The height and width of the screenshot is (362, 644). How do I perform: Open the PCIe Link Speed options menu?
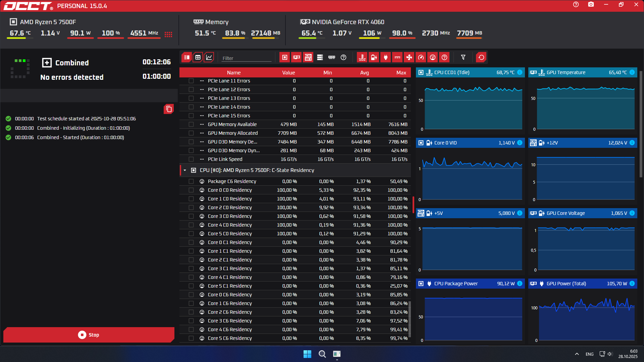point(202,159)
